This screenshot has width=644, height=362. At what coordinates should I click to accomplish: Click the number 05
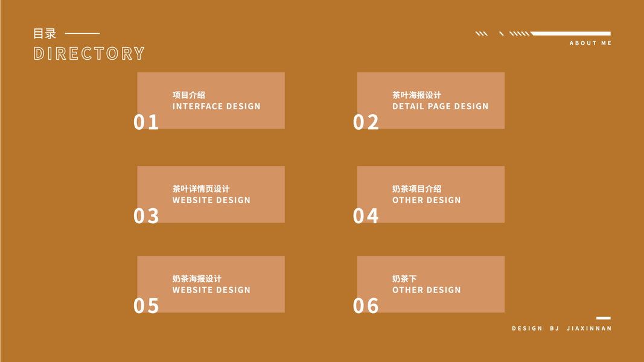146,306
